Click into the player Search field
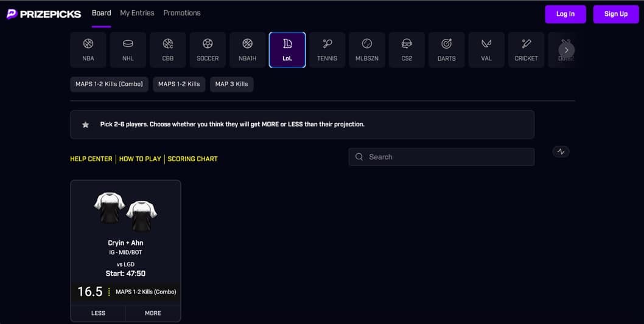Screen dimensions: 644x324 click(x=447, y=157)
